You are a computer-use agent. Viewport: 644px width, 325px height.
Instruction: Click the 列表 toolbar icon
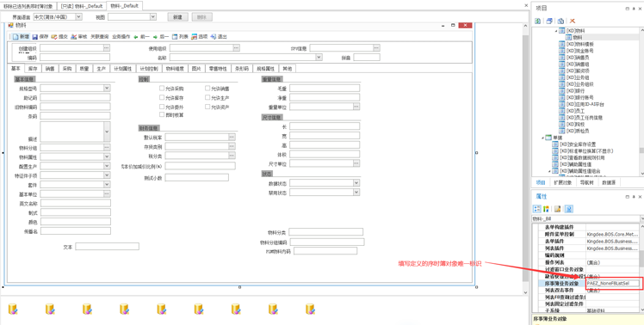coord(175,36)
